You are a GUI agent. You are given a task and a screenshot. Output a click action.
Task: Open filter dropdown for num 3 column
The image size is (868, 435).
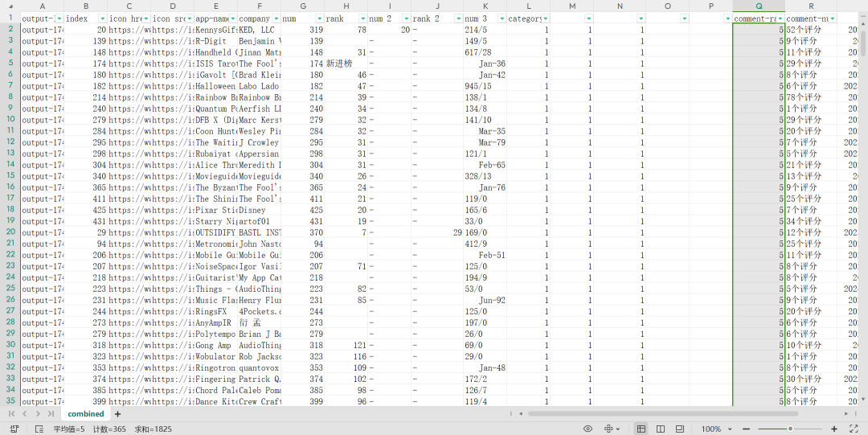[x=502, y=18]
